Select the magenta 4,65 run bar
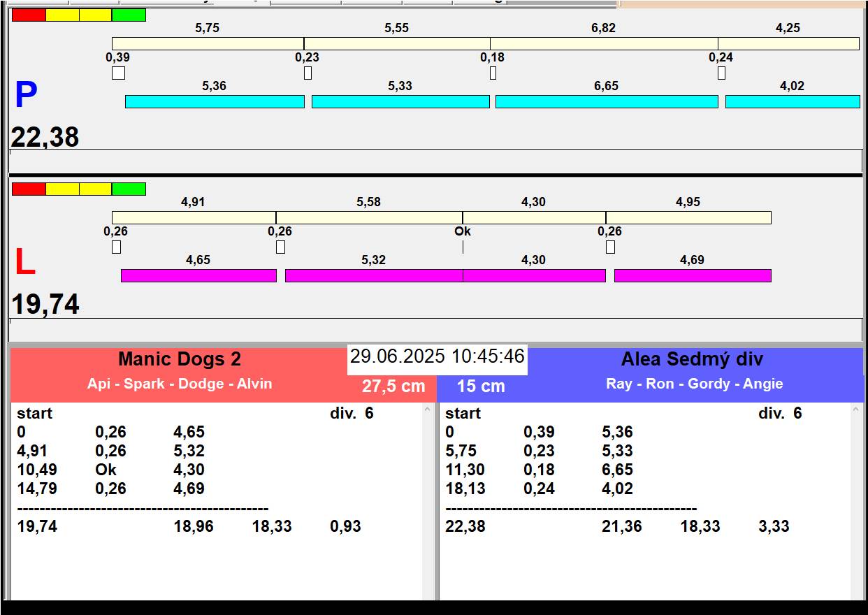The height and width of the screenshot is (615, 868). pos(198,276)
